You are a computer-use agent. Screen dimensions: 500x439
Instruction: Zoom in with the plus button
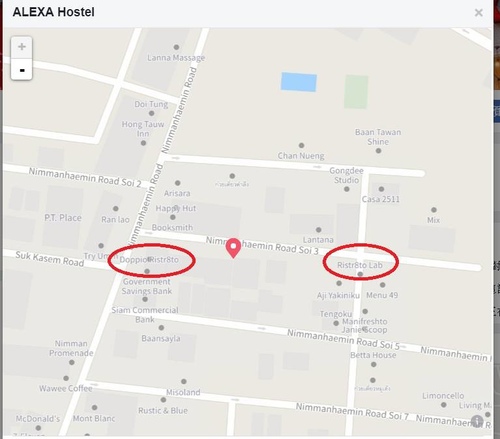22,47
